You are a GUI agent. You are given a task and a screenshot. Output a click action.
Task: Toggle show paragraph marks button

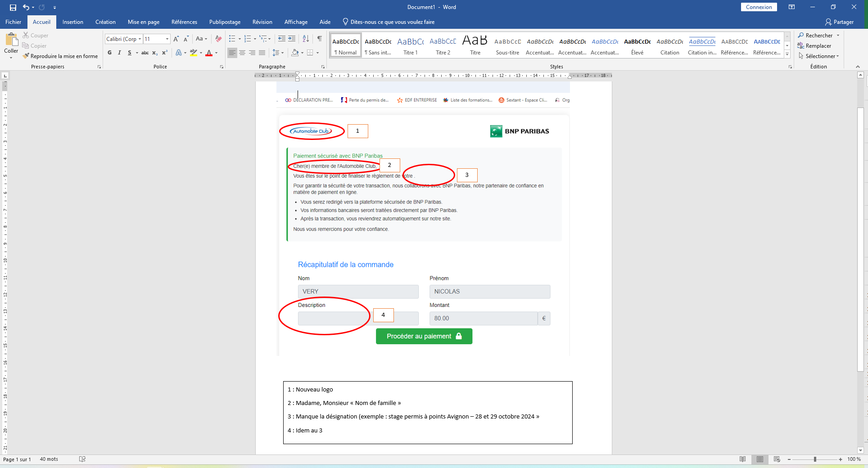pos(319,39)
